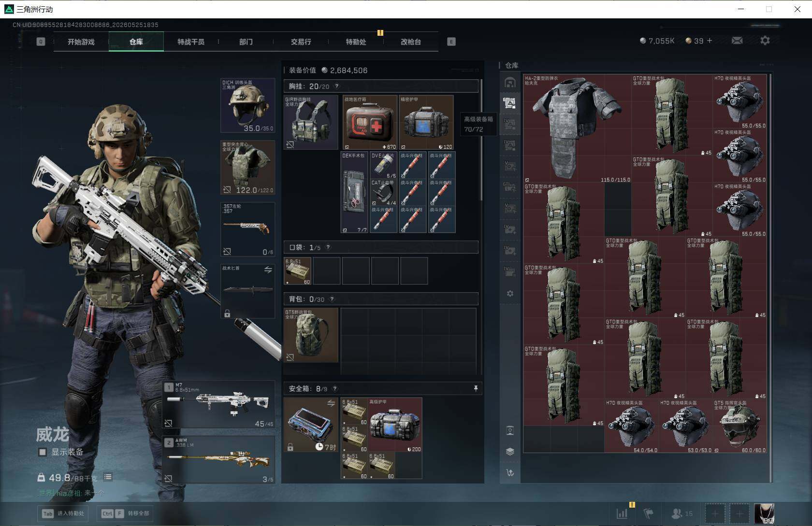Click the help icon beside 安全箱 8/9
This screenshot has width=812, height=526.
335,388
